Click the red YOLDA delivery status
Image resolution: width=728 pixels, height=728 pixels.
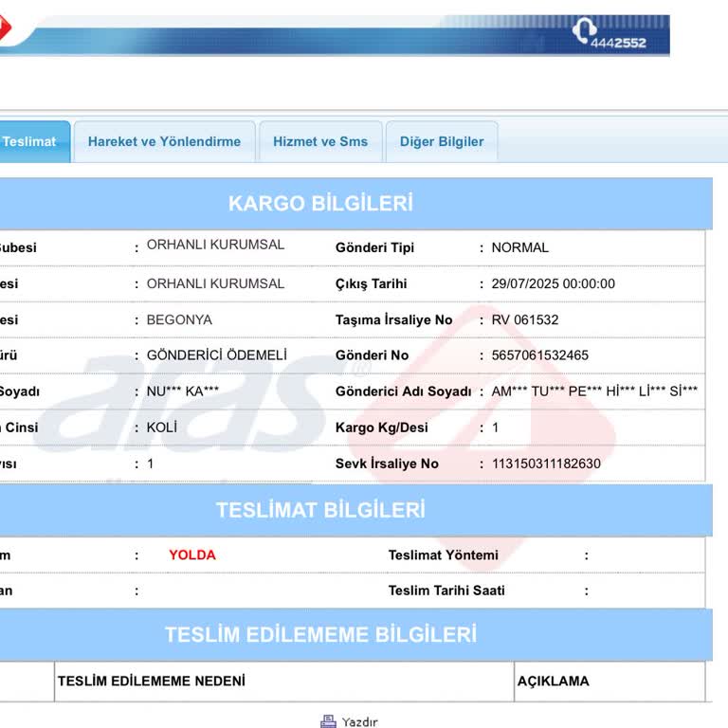click(192, 555)
